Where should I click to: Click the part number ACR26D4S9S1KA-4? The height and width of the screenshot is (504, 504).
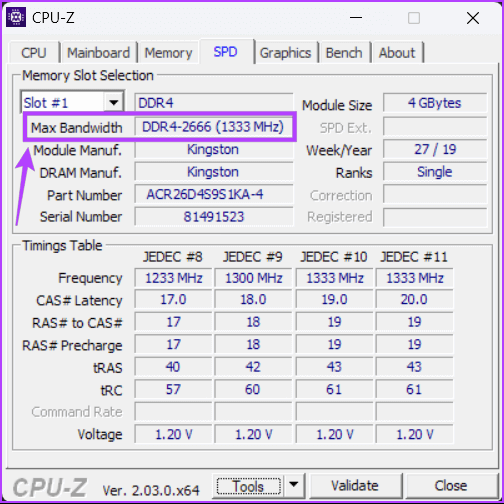coord(214,194)
